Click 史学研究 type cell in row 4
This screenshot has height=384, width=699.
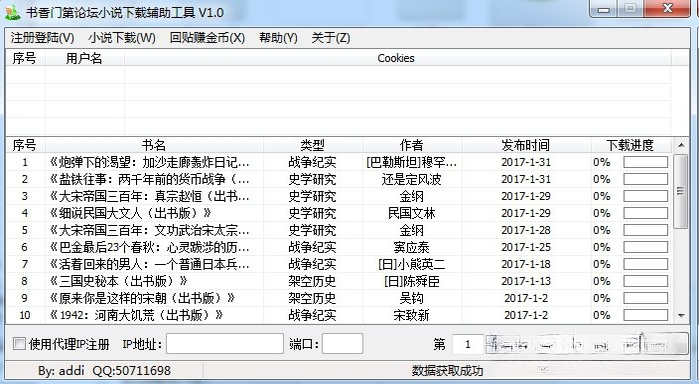[312, 213]
